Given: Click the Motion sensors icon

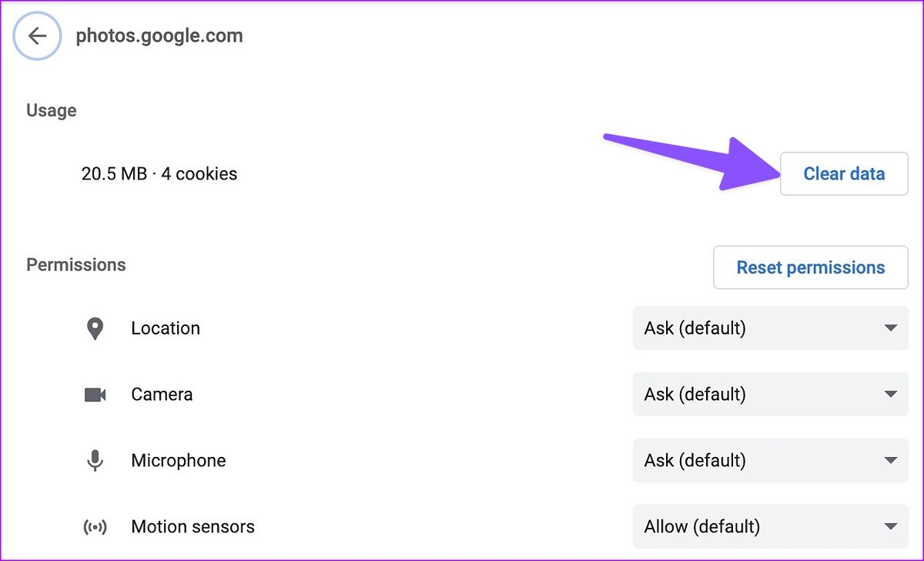Looking at the screenshot, I should 95,526.
